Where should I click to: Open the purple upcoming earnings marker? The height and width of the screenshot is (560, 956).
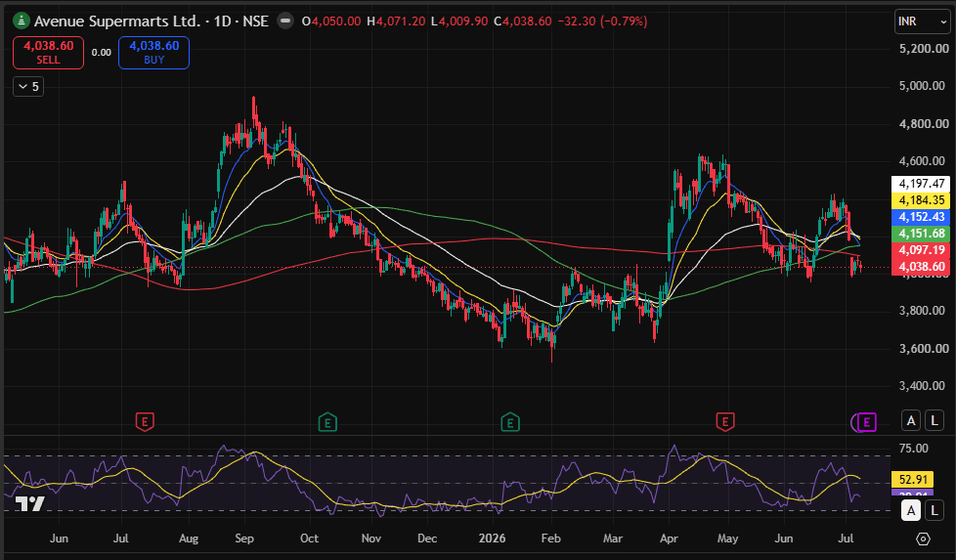tap(866, 421)
